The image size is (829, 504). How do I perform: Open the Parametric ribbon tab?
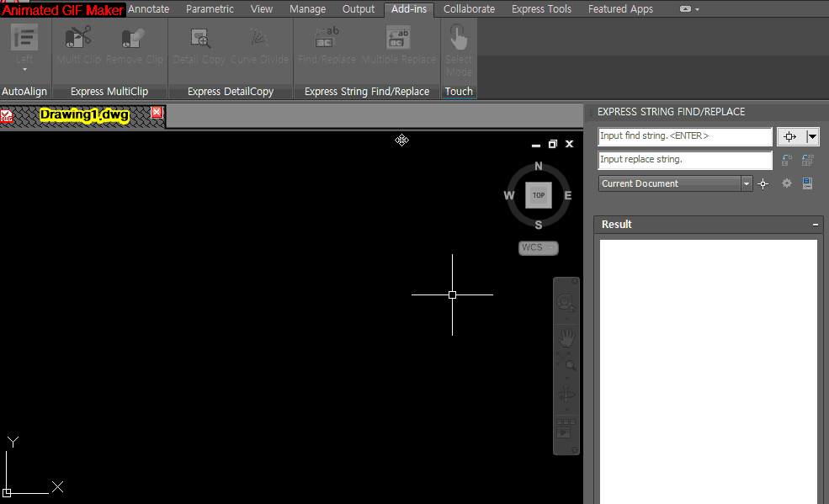(x=210, y=9)
